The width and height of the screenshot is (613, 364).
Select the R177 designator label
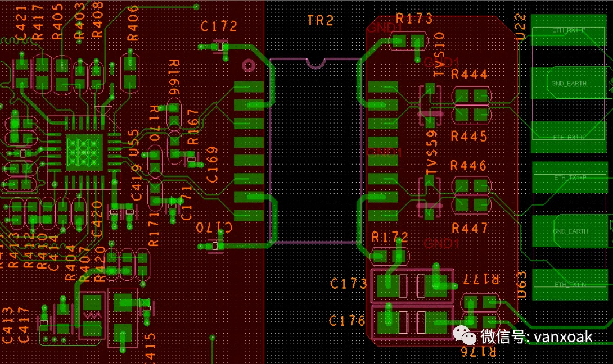pos(481,279)
